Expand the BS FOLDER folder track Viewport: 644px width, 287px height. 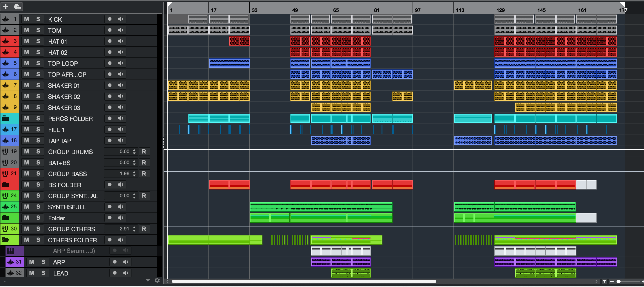[x=6, y=185]
